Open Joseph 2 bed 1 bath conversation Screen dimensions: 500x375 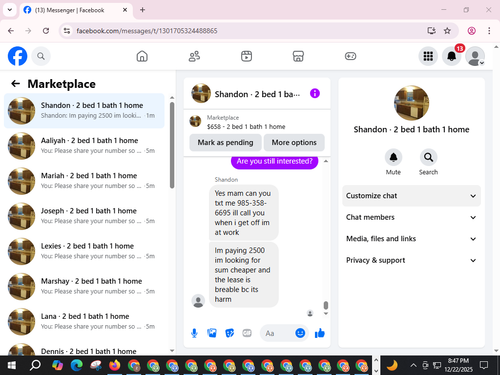tap(84, 216)
